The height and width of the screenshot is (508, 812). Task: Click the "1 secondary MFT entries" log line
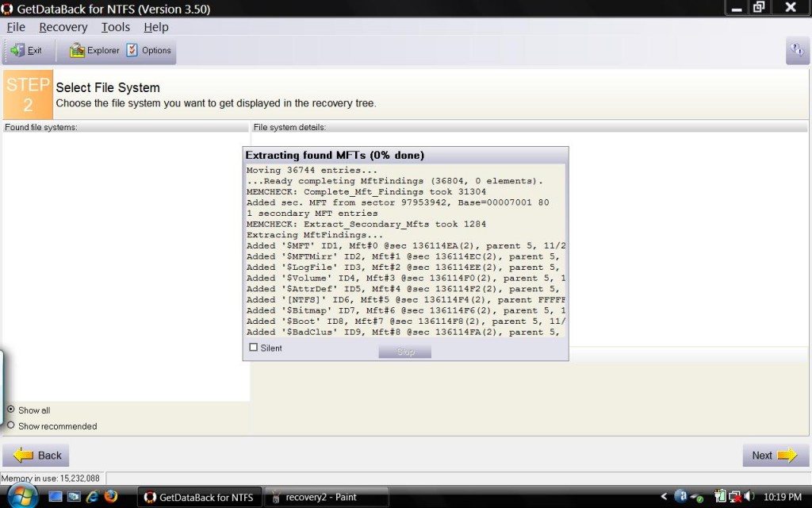(312, 213)
